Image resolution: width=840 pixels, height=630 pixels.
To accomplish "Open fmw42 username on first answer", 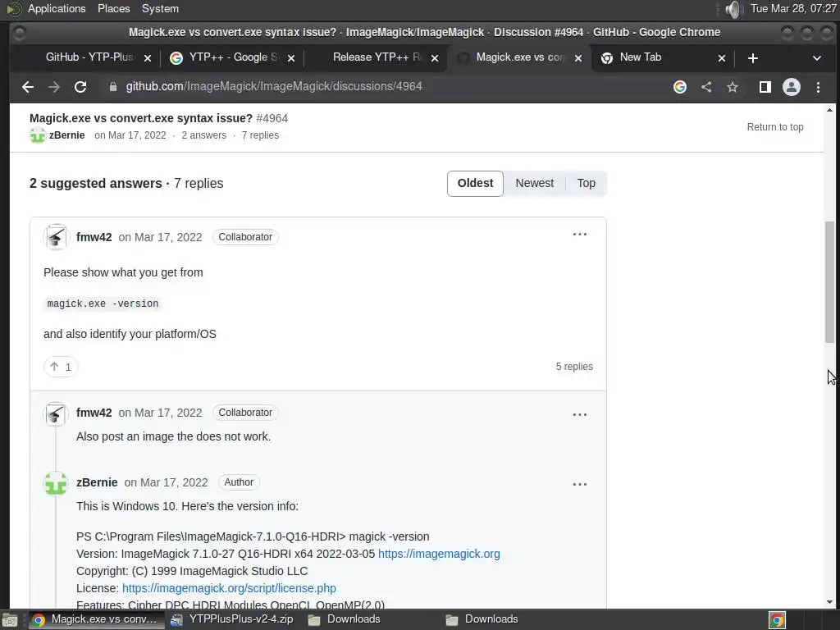I will point(94,237).
